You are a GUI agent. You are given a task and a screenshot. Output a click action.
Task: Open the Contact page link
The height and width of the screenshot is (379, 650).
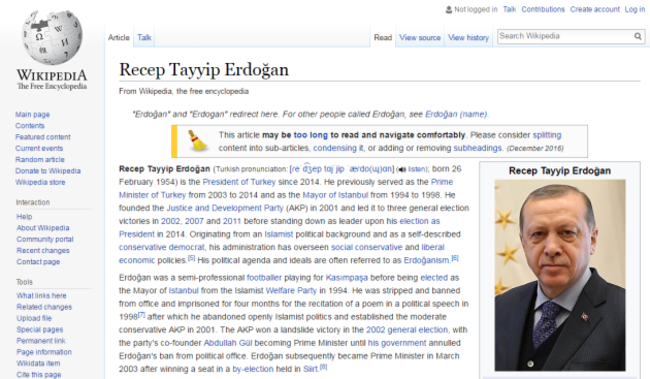38,262
